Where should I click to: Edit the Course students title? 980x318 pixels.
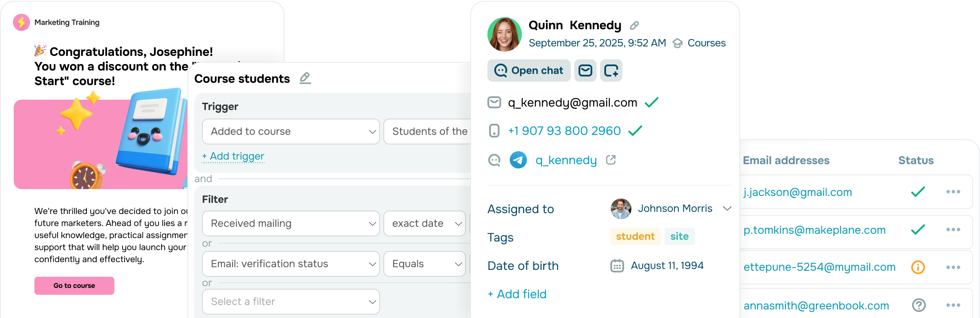tap(305, 78)
